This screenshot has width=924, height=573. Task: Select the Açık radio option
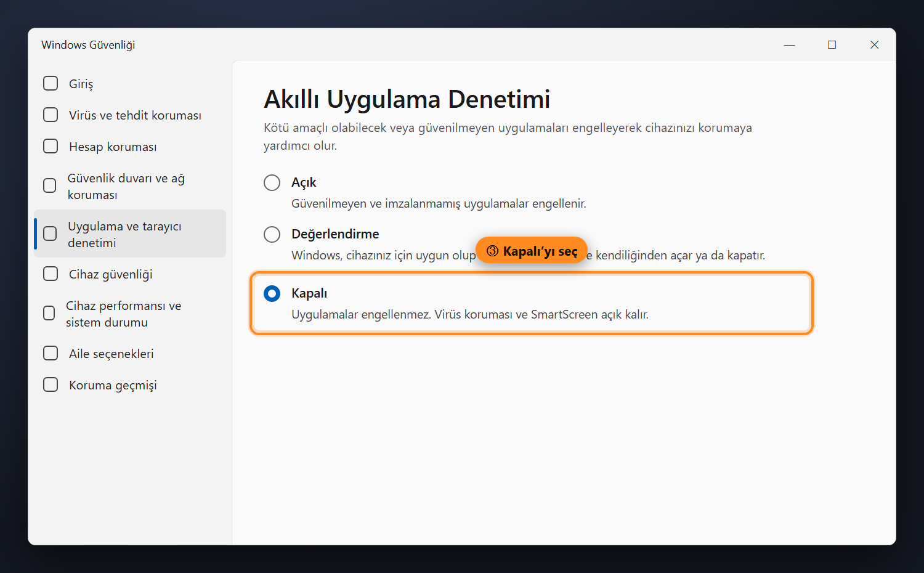click(272, 182)
